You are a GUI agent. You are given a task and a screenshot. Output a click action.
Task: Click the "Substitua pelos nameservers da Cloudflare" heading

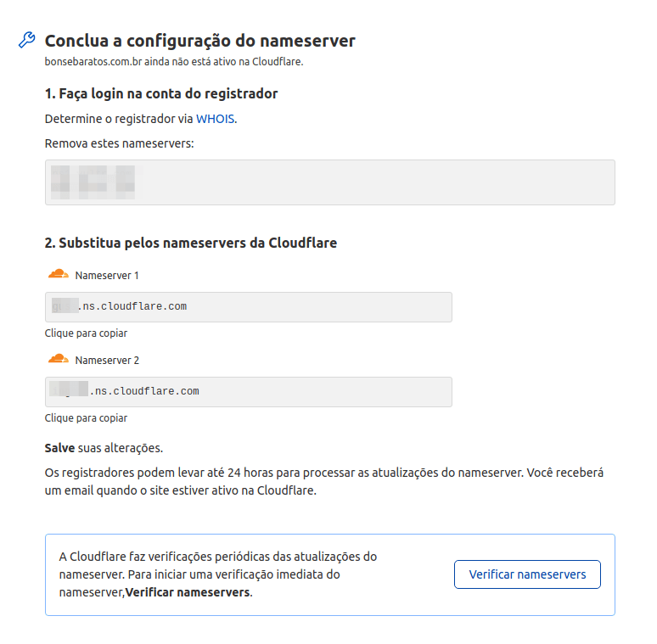[x=191, y=243]
